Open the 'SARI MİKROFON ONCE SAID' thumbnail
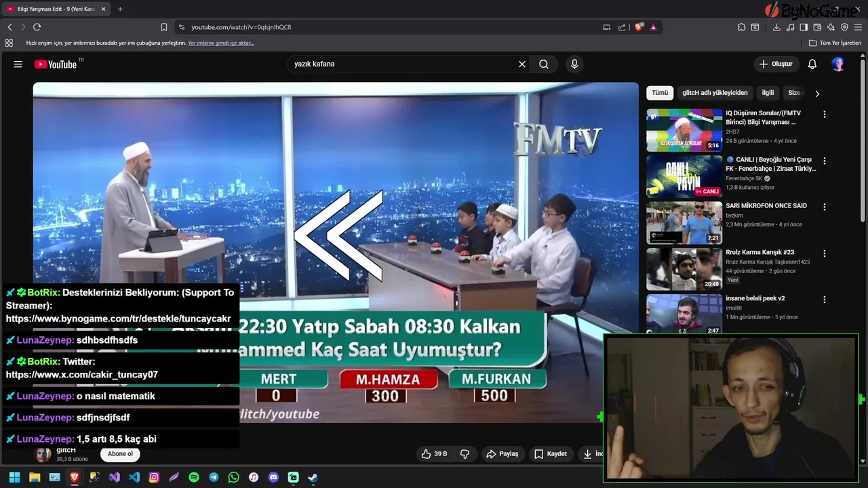 [684, 222]
